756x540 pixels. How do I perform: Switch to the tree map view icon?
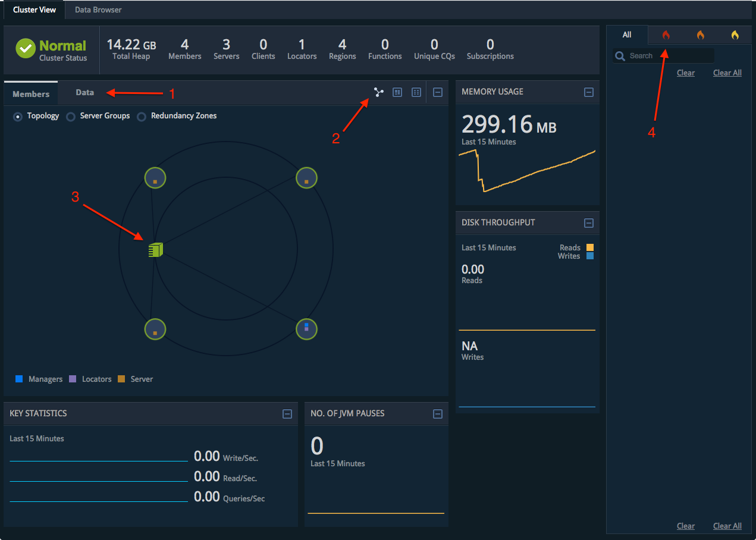397,92
